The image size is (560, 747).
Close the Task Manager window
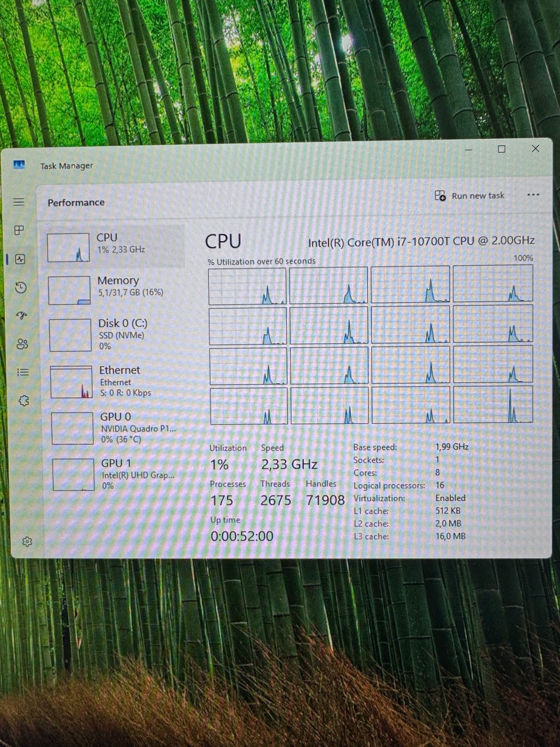click(x=535, y=148)
